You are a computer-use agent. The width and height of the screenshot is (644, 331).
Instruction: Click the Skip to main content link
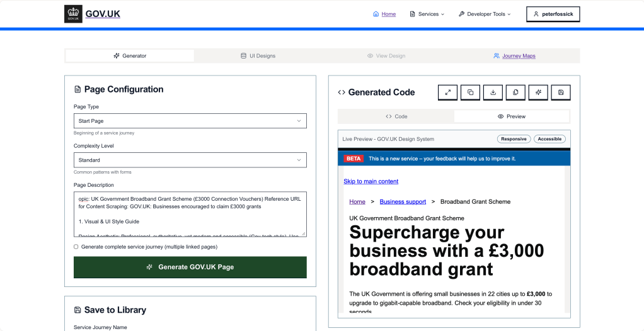click(371, 181)
